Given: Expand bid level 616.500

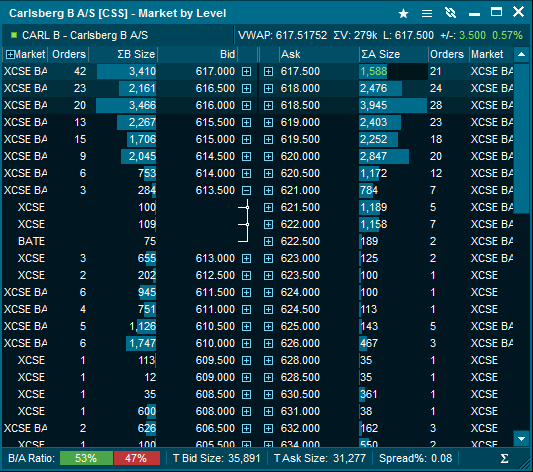Looking at the screenshot, I should click(x=246, y=88).
